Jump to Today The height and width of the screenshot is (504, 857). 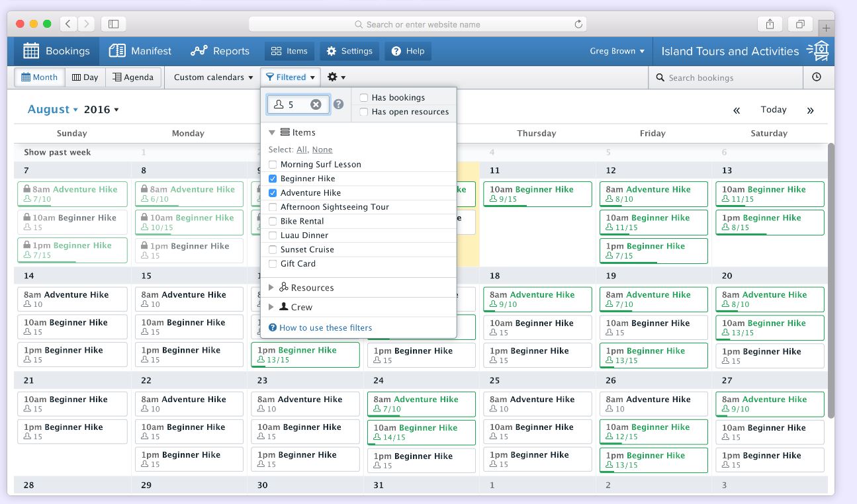(774, 110)
